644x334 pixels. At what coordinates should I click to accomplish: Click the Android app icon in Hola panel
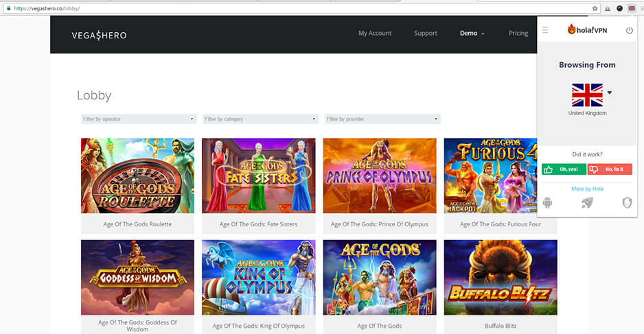pyautogui.click(x=547, y=202)
